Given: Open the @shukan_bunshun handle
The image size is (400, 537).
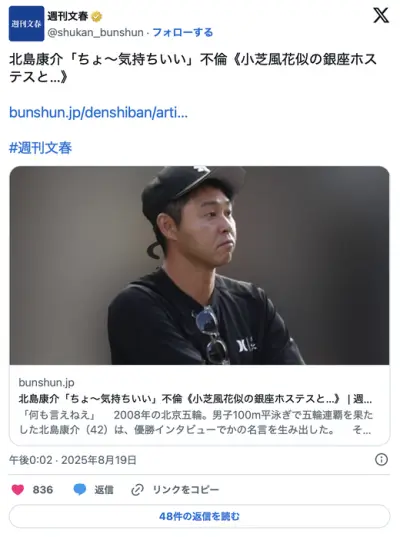Looking at the screenshot, I should point(95,33).
